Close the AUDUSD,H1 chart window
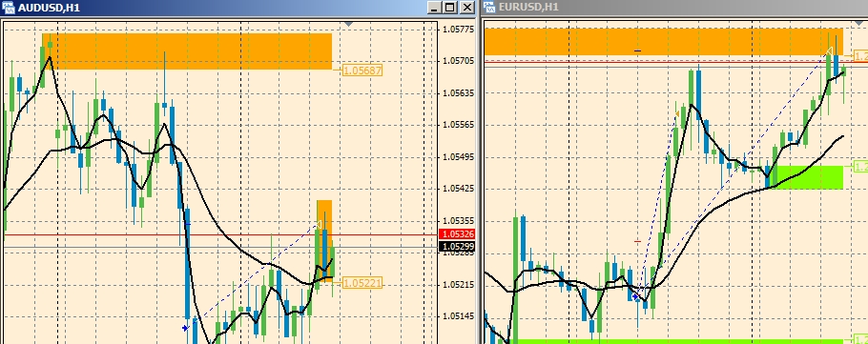 [x=467, y=8]
